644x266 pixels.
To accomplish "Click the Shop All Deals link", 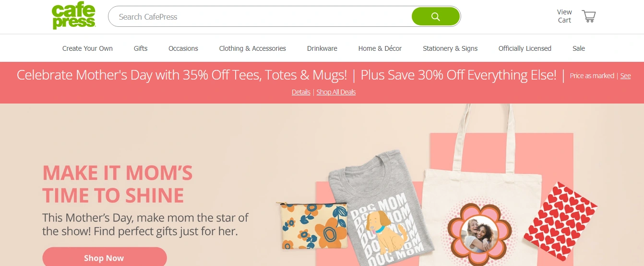I will 336,92.
